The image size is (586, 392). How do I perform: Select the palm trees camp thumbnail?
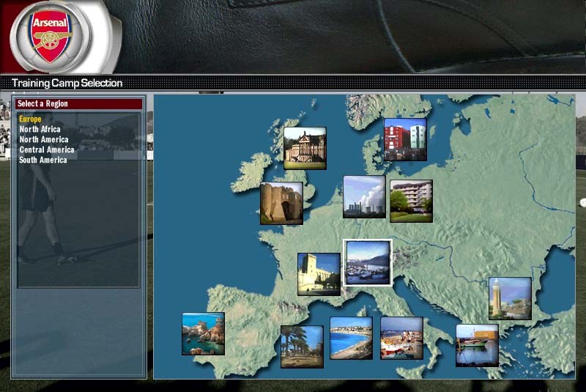point(302,347)
